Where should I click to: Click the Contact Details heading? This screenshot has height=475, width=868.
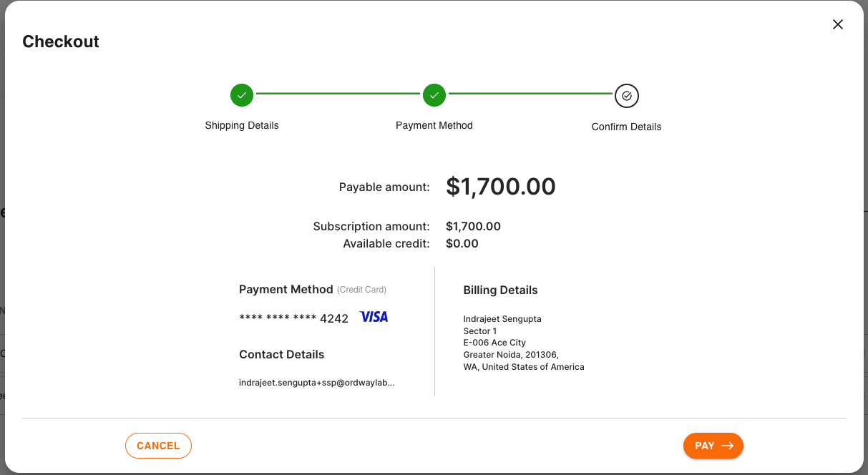click(281, 354)
